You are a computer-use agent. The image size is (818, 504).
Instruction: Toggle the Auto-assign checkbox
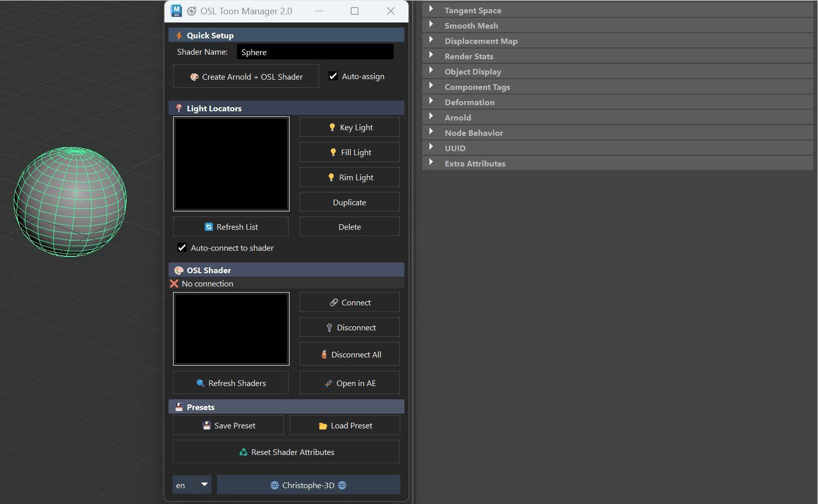pos(333,76)
